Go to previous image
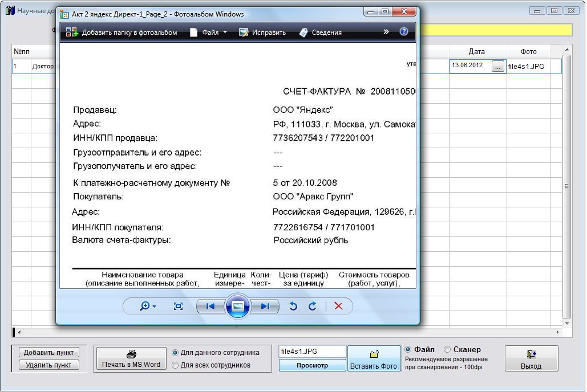587x392 pixels. (x=210, y=307)
